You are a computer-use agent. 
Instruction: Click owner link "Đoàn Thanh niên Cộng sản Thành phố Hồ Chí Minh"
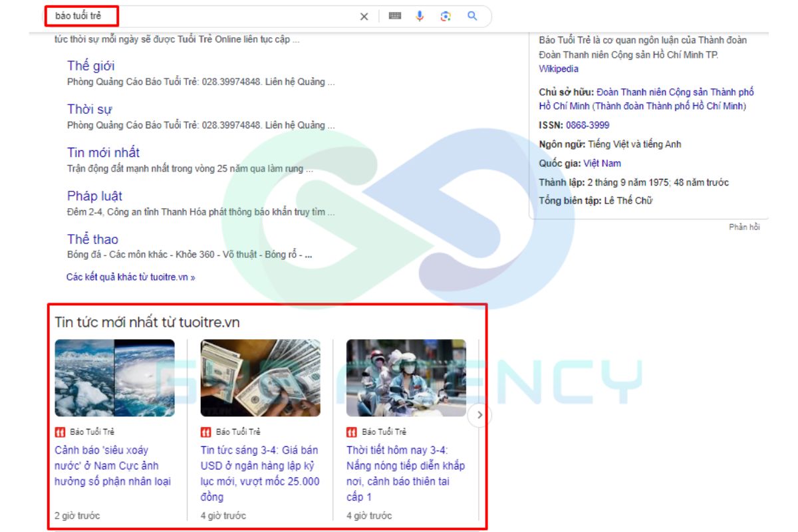(x=646, y=99)
